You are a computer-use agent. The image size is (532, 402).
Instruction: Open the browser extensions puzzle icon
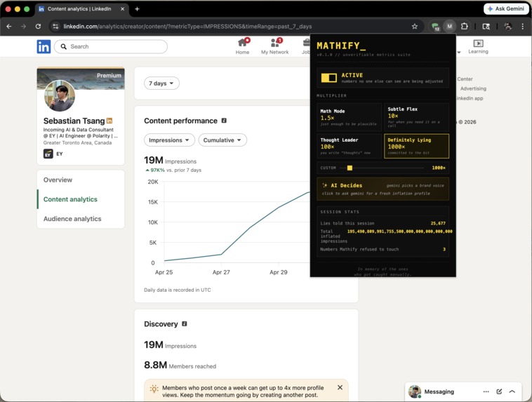[x=464, y=26]
